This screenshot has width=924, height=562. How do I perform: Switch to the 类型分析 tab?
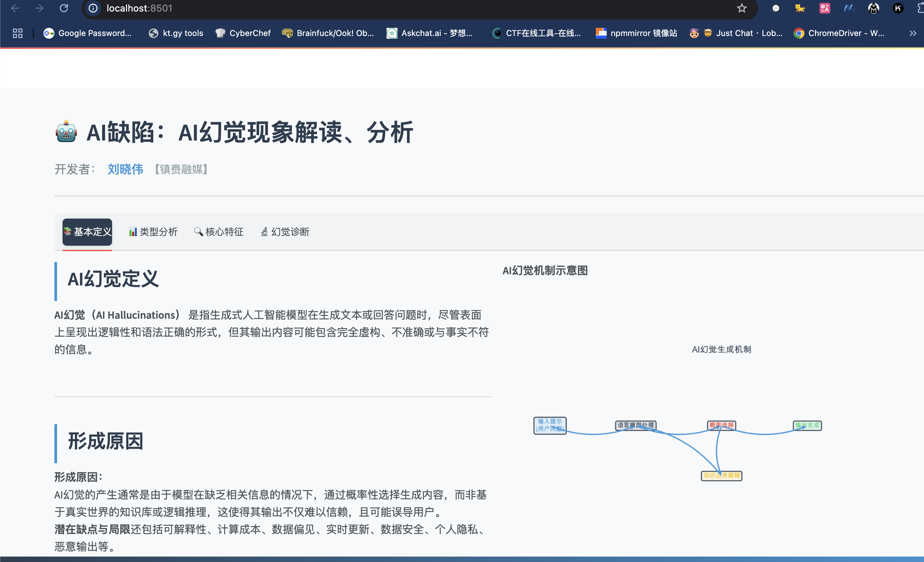153,232
